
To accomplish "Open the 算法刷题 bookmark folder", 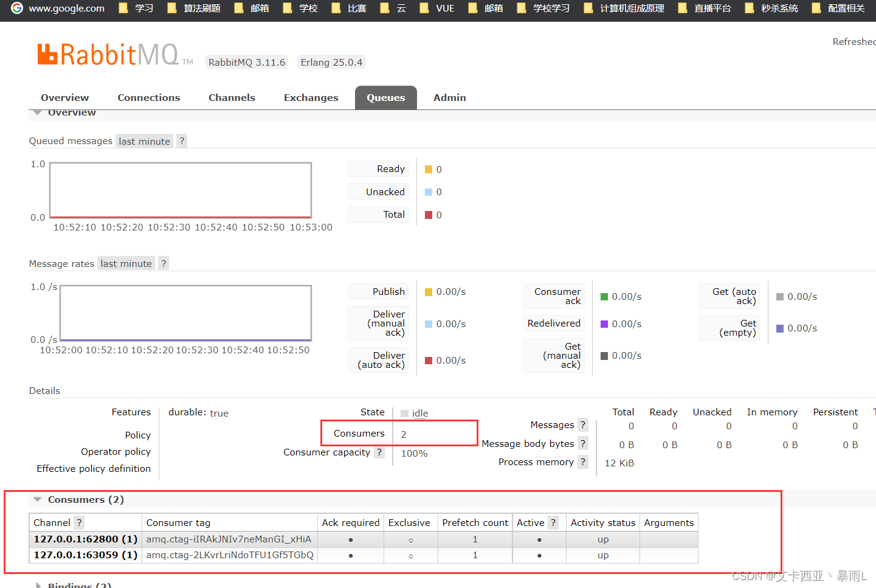I will coord(194,8).
